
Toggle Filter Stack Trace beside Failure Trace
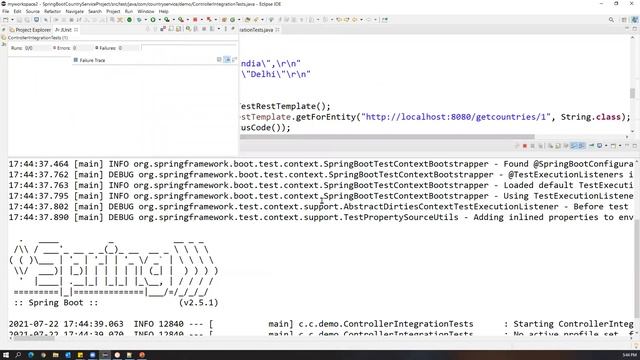click(227, 60)
